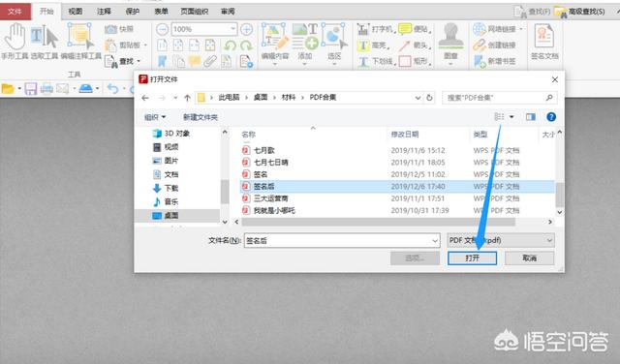Click the zoom out minus icon
Viewport: 620px width, 364px height.
pyautogui.click(x=162, y=29)
